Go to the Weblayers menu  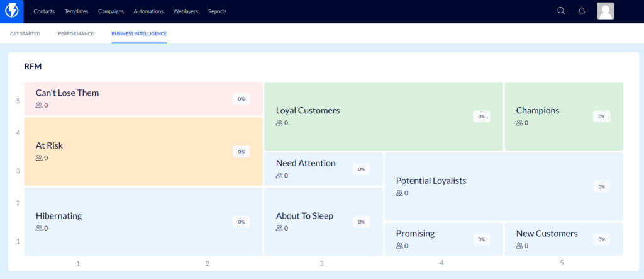click(x=186, y=11)
